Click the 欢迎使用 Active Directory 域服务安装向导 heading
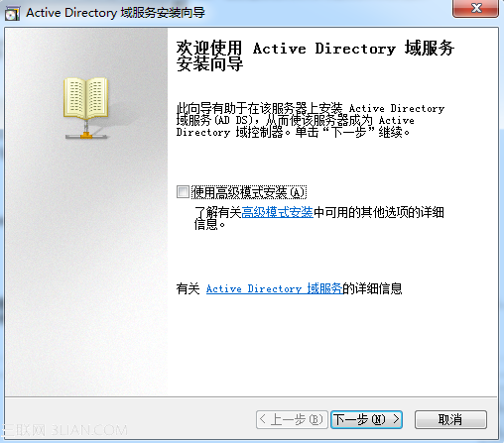 (315, 55)
